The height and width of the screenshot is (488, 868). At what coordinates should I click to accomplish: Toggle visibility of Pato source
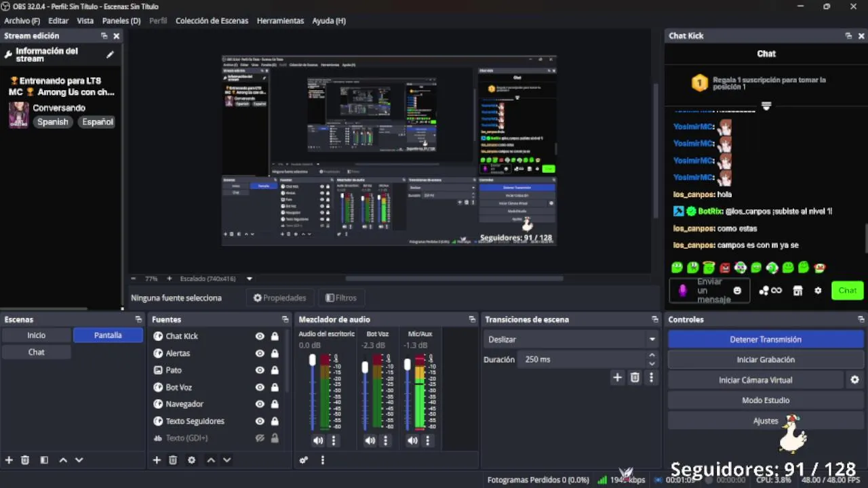click(x=260, y=370)
